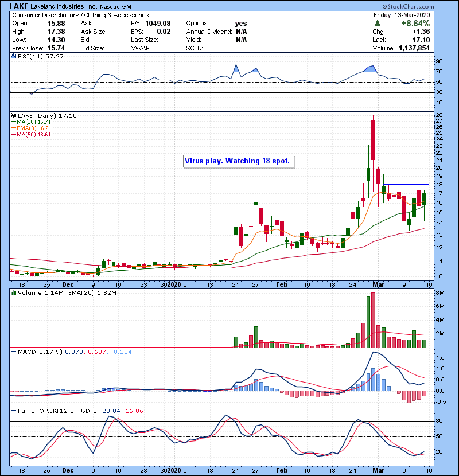Click the Mar label on price chart axis

click(x=378, y=285)
